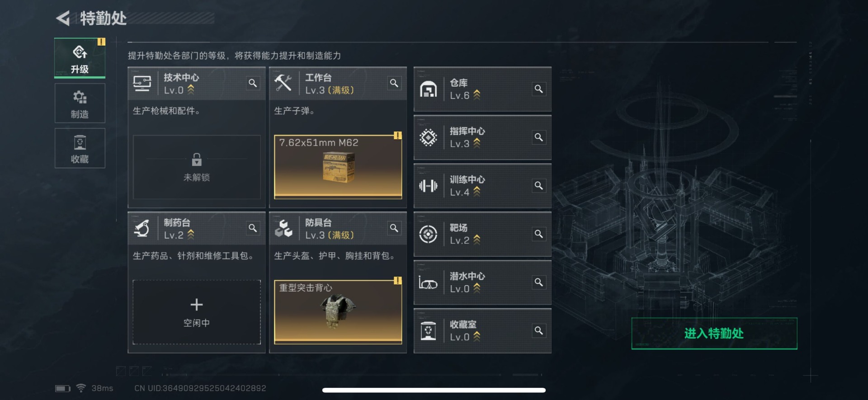Click magnifier icon on 指挥中心 row

(x=538, y=137)
